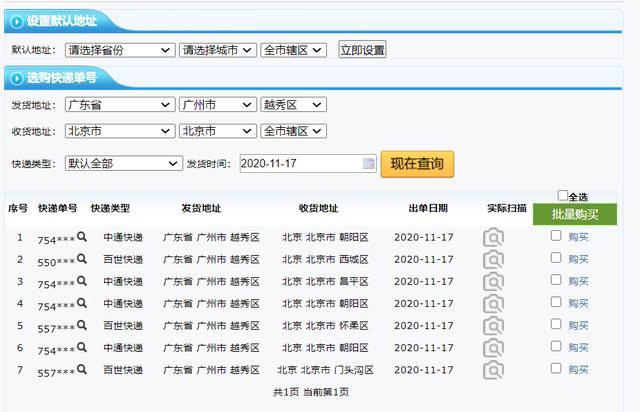
Task: Click the 现在查询 search button
Action: coord(417,164)
